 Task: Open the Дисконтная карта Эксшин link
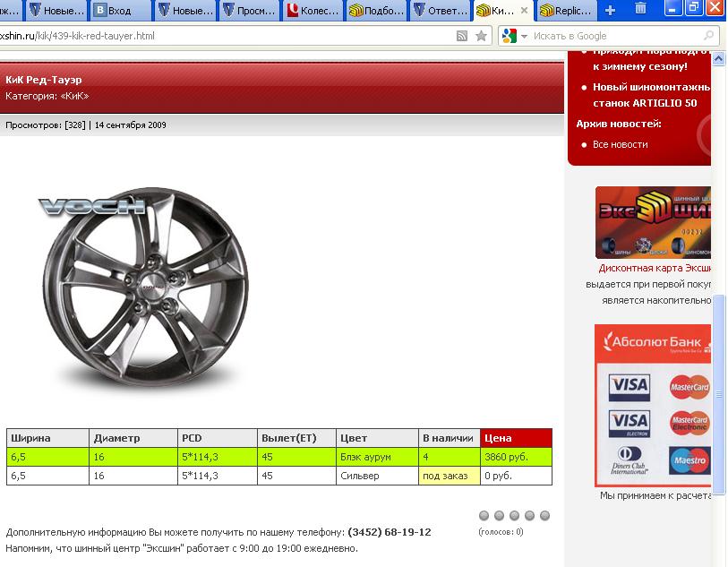pos(655,268)
